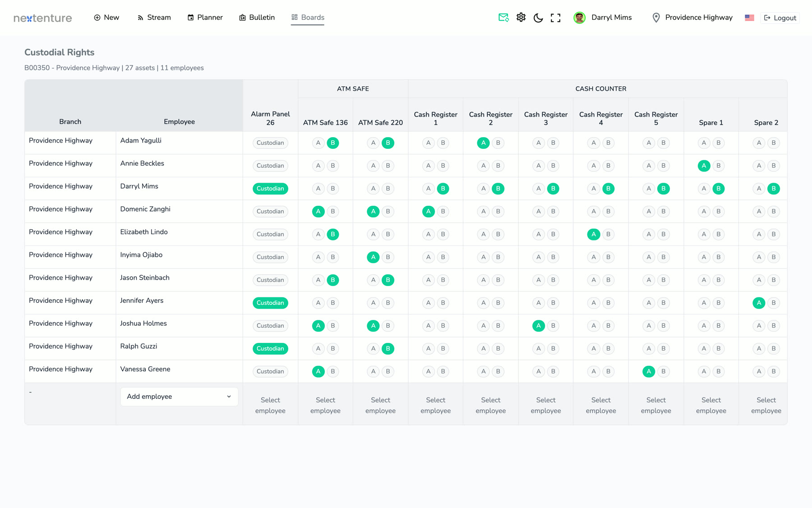Toggle Custodian for Adam Yagulli
812x508 pixels.
pos(270,143)
